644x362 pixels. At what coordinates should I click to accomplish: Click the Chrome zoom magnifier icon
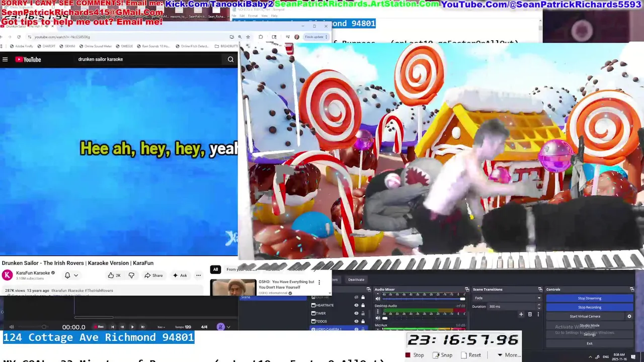(x=239, y=37)
